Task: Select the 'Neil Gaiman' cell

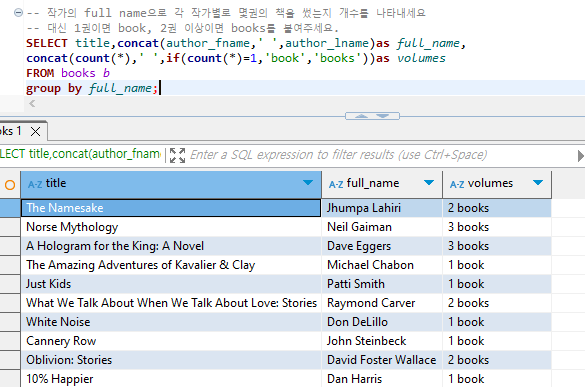Action: (382, 227)
